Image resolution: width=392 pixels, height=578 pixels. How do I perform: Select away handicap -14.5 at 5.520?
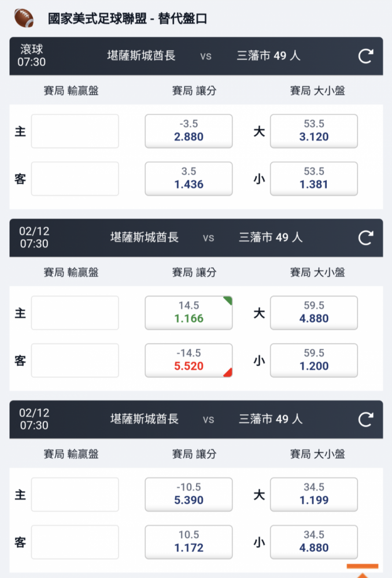click(188, 360)
